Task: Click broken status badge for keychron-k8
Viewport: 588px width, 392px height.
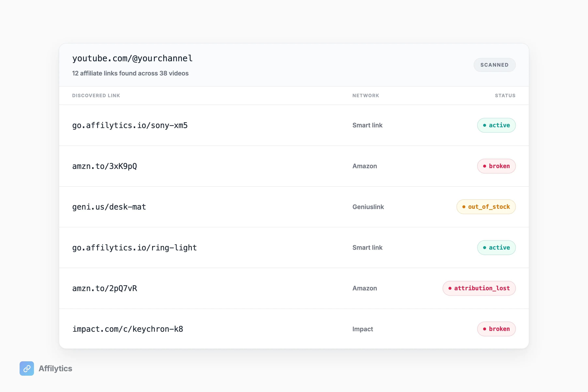Action: pos(496,329)
